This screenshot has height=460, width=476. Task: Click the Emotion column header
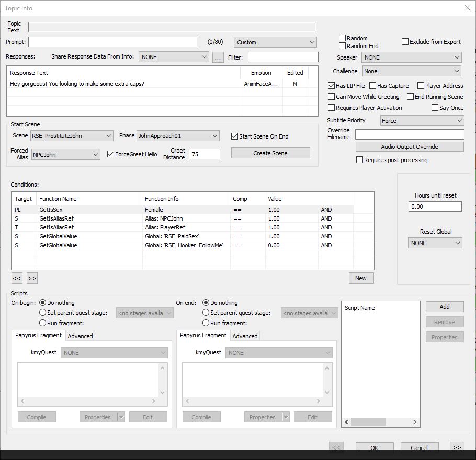pyautogui.click(x=262, y=73)
